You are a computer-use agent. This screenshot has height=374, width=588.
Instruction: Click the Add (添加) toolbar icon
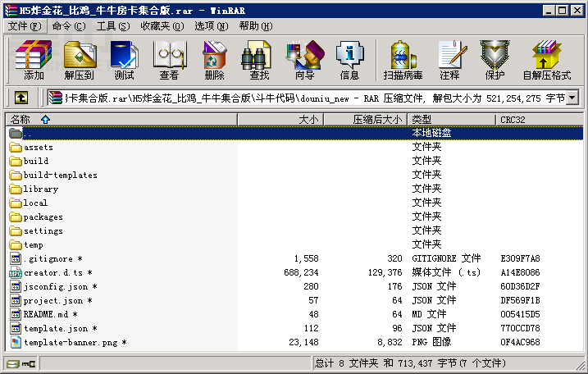(x=34, y=60)
